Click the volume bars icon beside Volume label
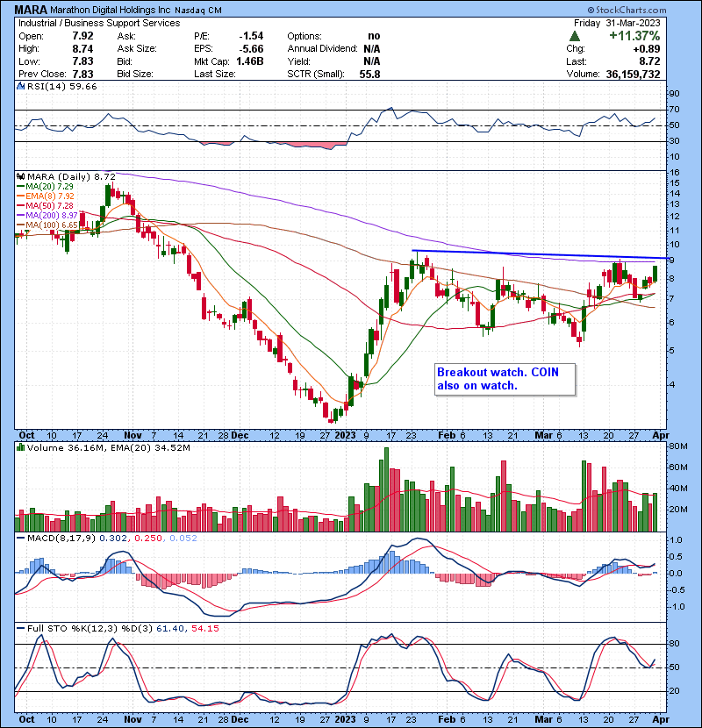702x728 pixels. point(20,447)
